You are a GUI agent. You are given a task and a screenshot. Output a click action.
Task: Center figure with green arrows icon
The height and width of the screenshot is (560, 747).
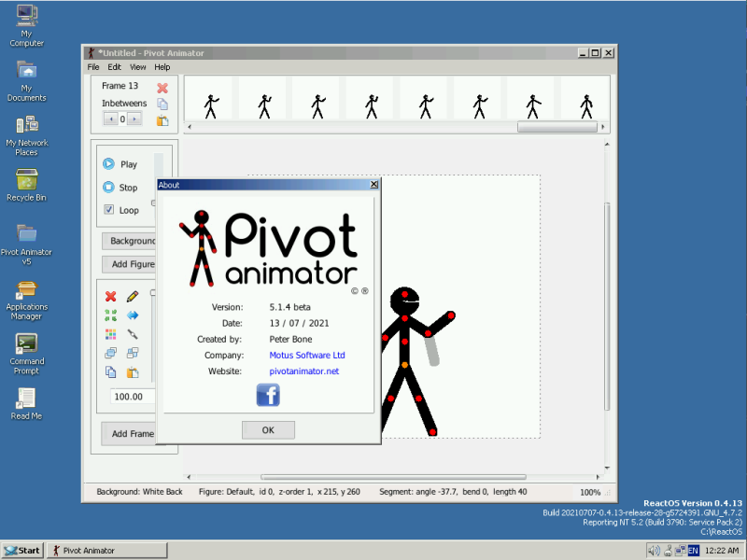[110, 315]
